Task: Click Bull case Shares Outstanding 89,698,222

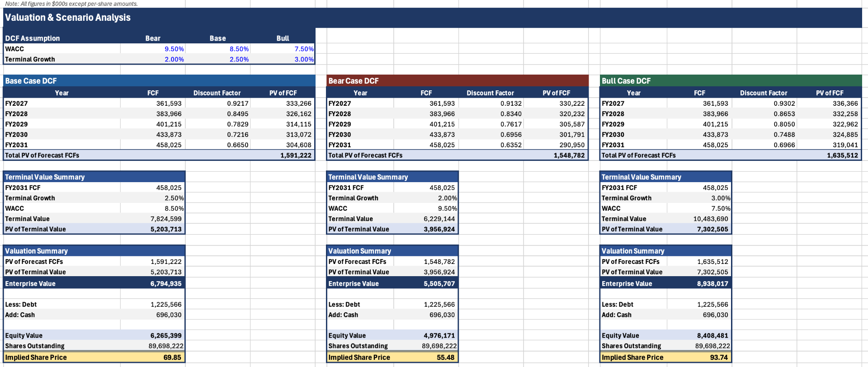Action: 712,346
